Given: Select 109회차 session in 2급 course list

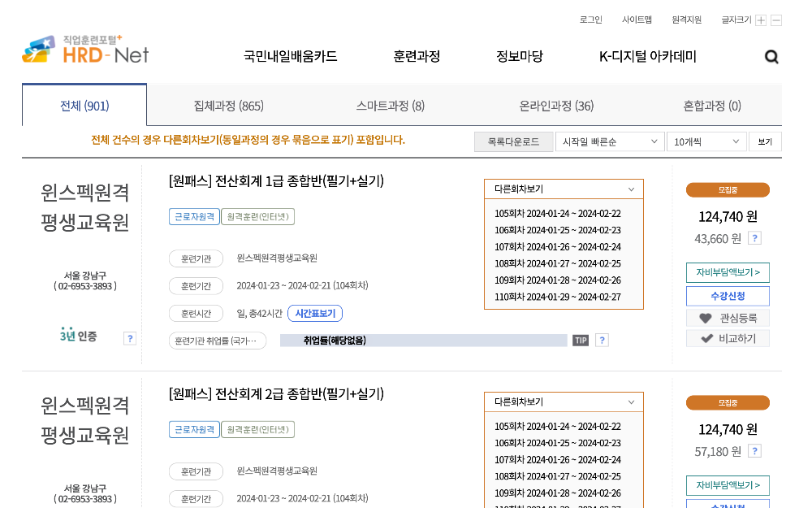Looking at the screenshot, I should pos(557,493).
